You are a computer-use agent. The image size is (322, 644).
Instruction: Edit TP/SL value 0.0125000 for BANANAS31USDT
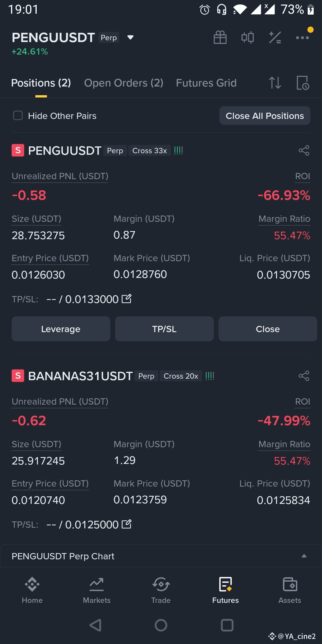tap(126, 524)
